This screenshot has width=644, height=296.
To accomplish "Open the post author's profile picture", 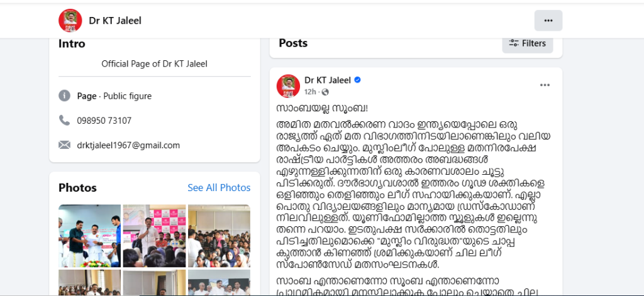I will point(288,86).
